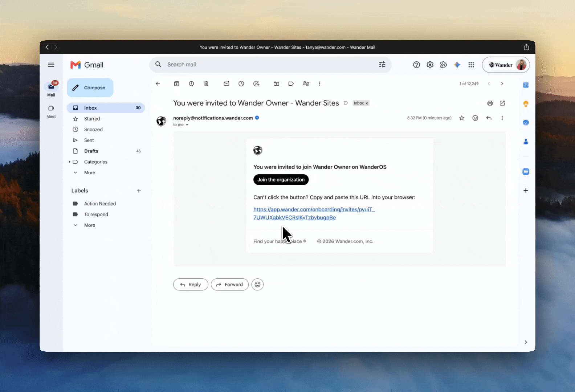Click Join the organization button
Viewport: 575px width, 392px height.
pyautogui.click(x=281, y=180)
